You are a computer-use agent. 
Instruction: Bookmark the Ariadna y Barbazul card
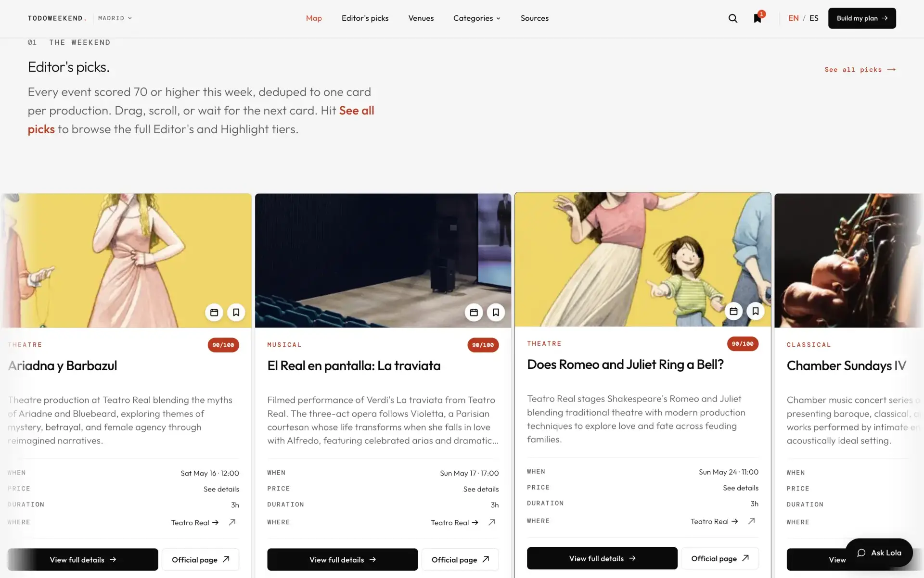click(x=236, y=313)
